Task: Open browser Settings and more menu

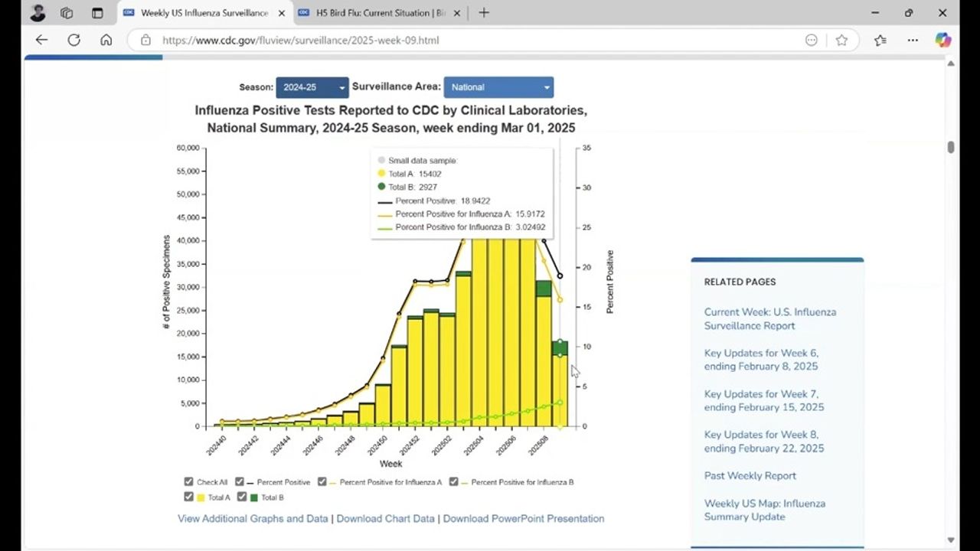Action: tap(913, 40)
